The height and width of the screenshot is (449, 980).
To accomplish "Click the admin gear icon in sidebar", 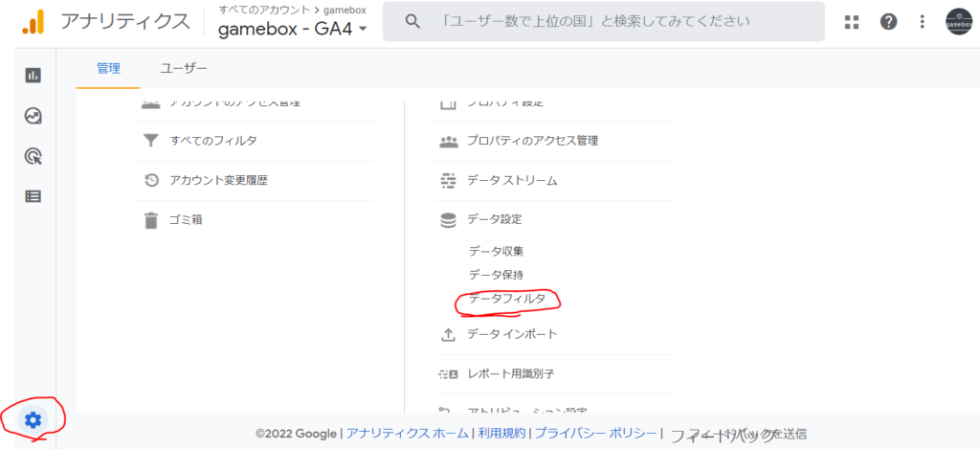I will click(33, 419).
